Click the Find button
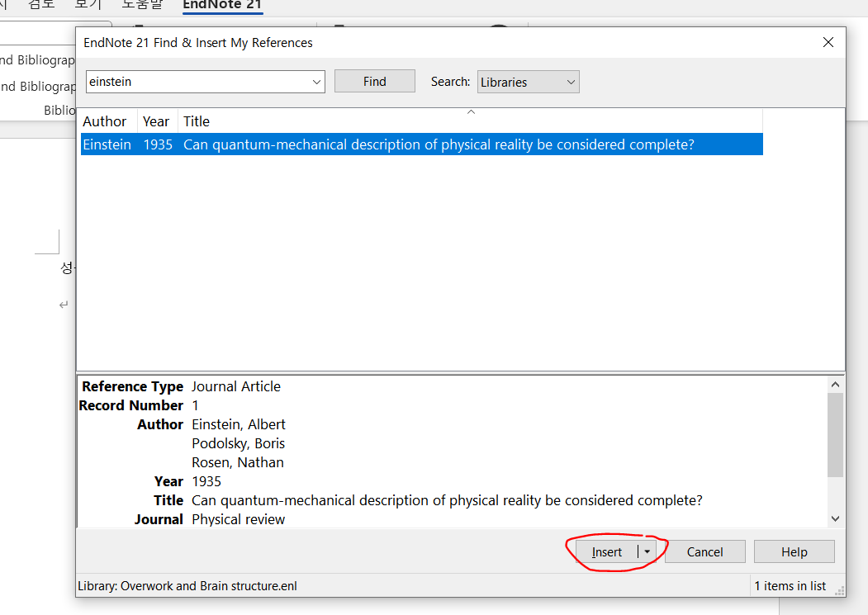This screenshot has height=615, width=868. tap(375, 82)
